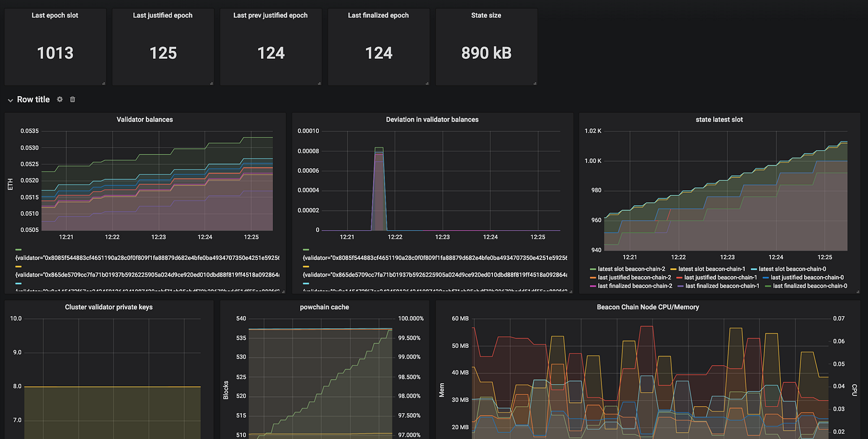868x439 pixels.
Task: Select validator 0x8085f544 legend entry in Validator balances
Action: click(x=147, y=257)
